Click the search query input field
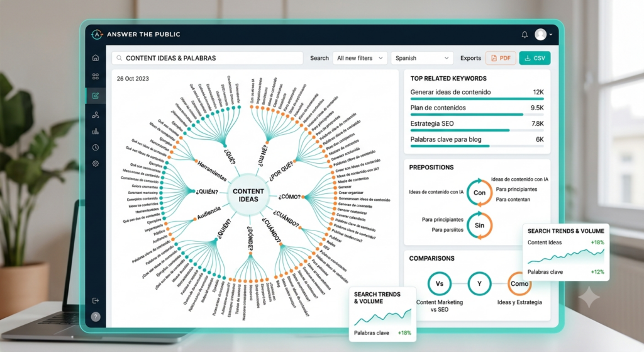Viewport: 644px width, 352px height. coord(208,58)
